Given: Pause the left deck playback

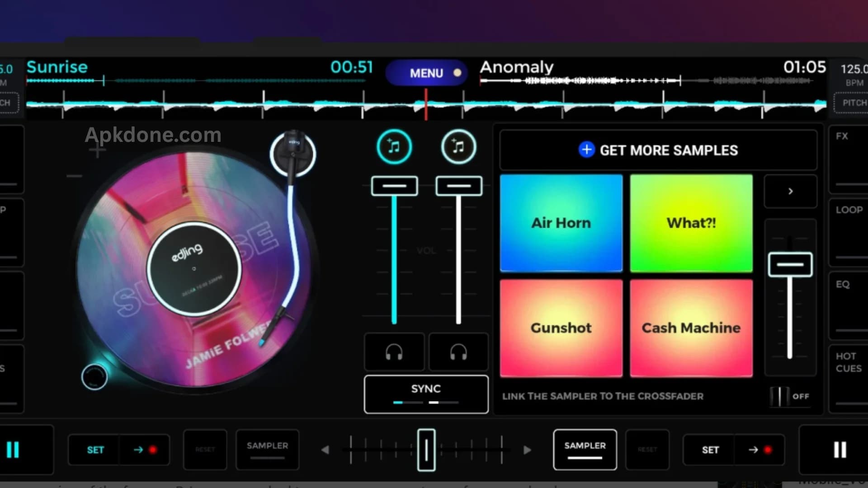Looking at the screenshot, I should click(13, 450).
